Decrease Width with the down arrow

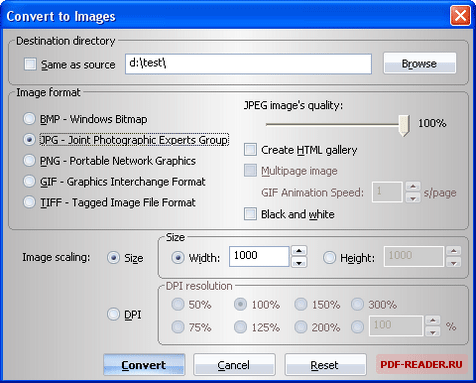click(299, 262)
